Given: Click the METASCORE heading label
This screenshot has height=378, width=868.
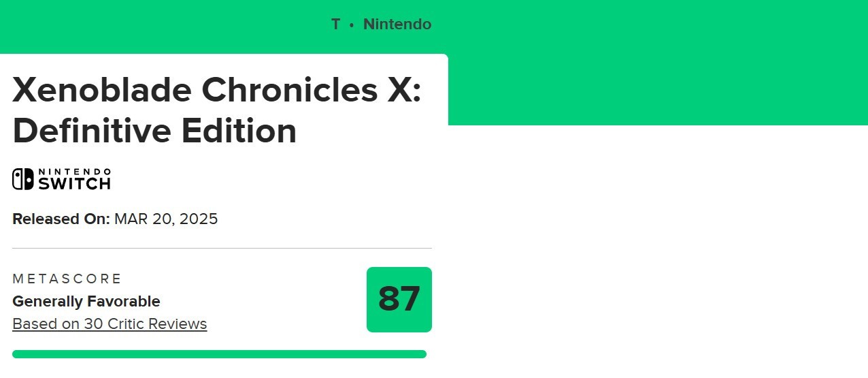Looking at the screenshot, I should click(x=67, y=279).
